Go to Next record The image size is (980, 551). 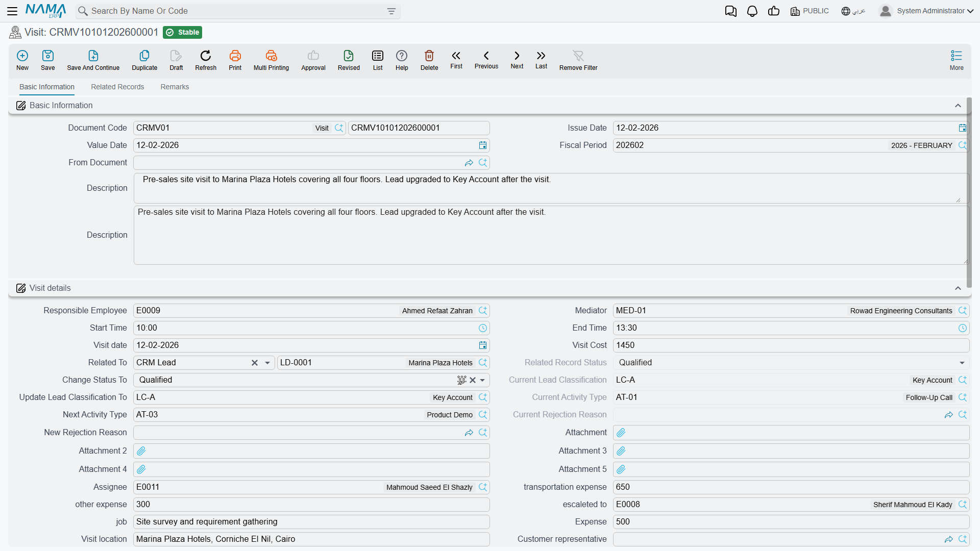coord(517,60)
